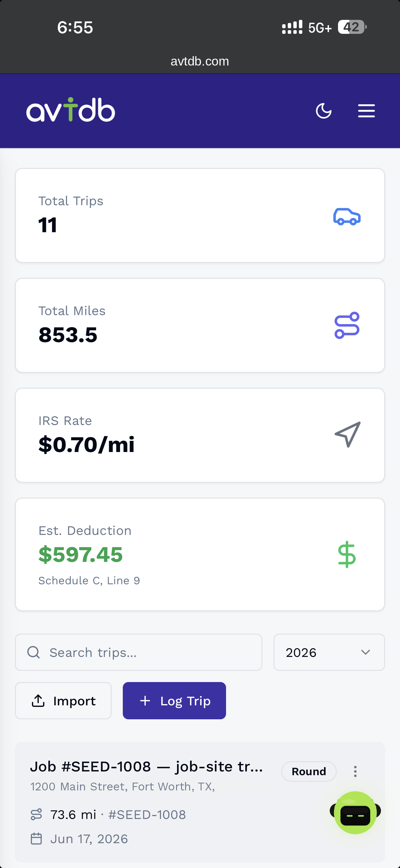Click the route icon in Total Miles
Viewport: 400px width, 868px height.
(x=347, y=325)
